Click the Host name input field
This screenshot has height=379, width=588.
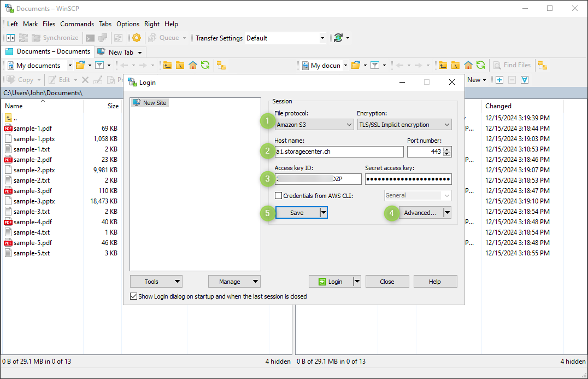pos(339,151)
